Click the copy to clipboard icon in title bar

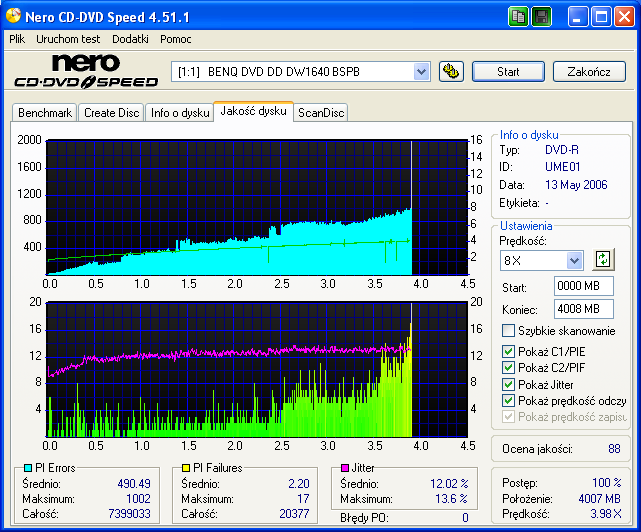pos(518,17)
